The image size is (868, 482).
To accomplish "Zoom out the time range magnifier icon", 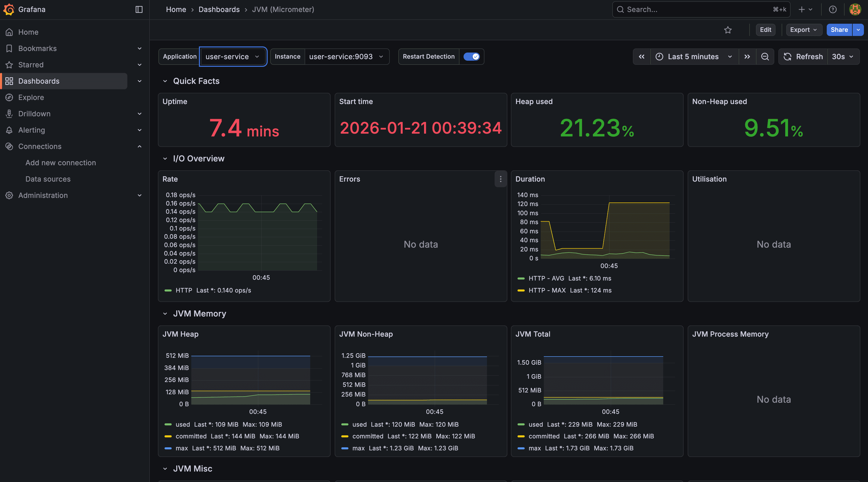I will click(x=765, y=57).
